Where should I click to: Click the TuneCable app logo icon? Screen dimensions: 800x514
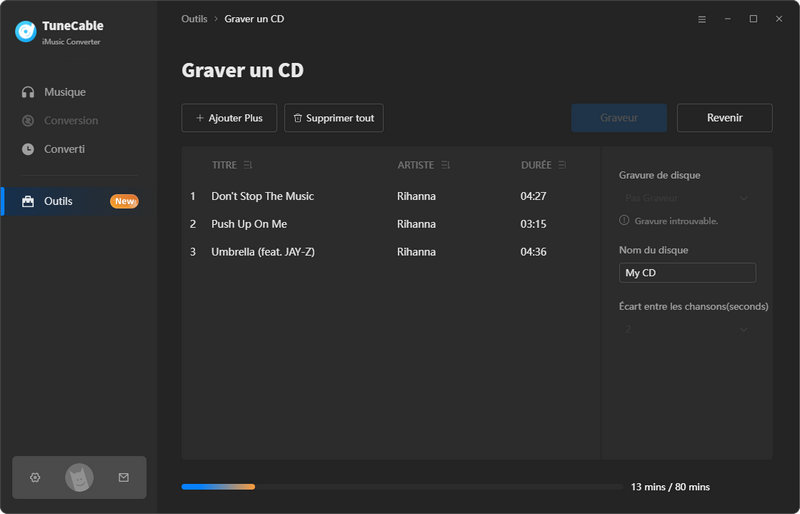26,32
